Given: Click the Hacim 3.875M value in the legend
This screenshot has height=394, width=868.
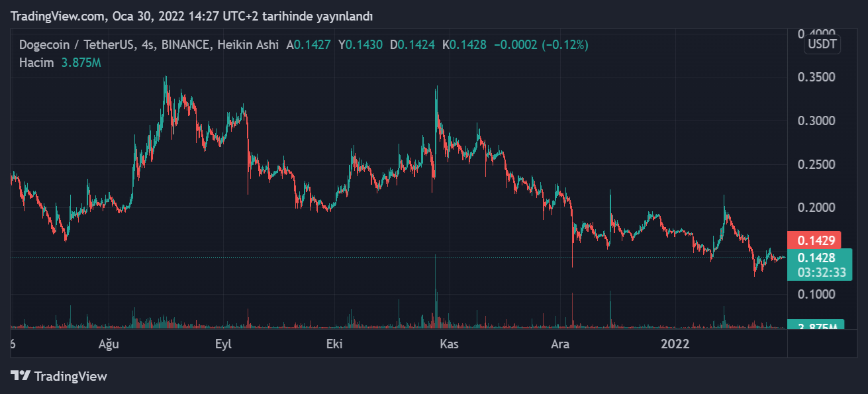Looking at the screenshot, I should (x=81, y=63).
